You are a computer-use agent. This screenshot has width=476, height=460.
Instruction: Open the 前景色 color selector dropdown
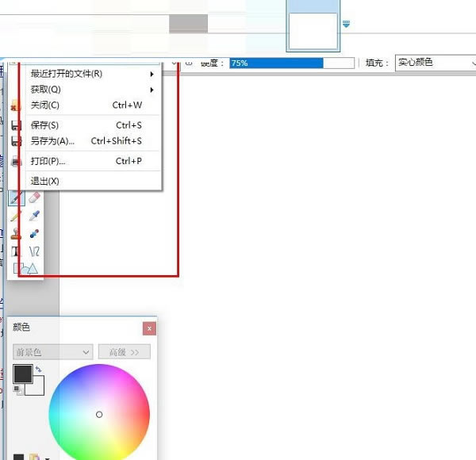point(53,352)
